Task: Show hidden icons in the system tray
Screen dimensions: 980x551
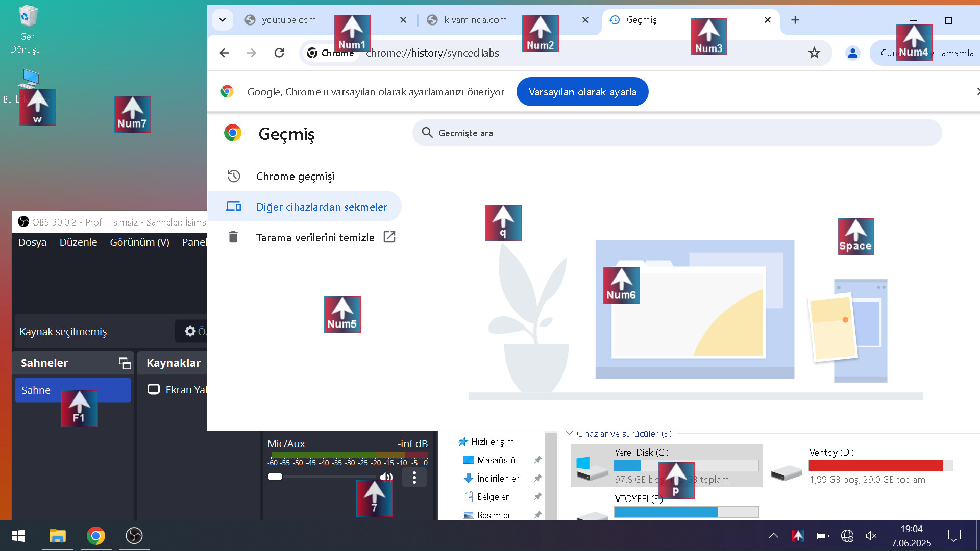Action: [x=774, y=536]
